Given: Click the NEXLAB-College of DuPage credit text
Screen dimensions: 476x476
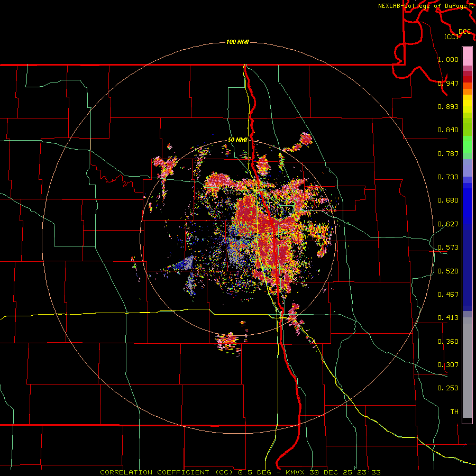Looking at the screenshot, I should (x=423, y=6).
